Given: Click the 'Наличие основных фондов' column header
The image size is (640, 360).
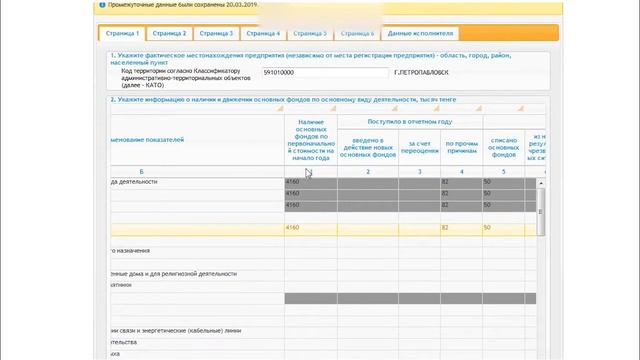Looking at the screenshot, I should (311, 140).
